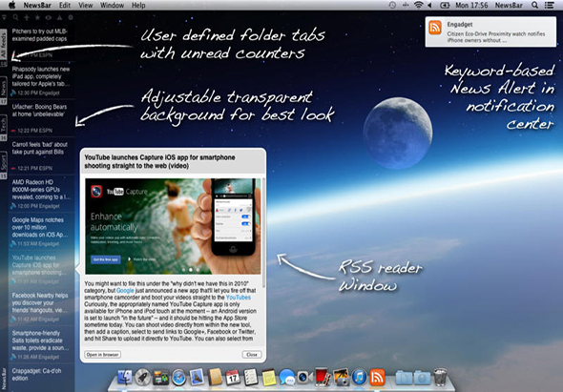Open headline 'Urlacher: Booing Bears at home'

[x=39, y=111]
